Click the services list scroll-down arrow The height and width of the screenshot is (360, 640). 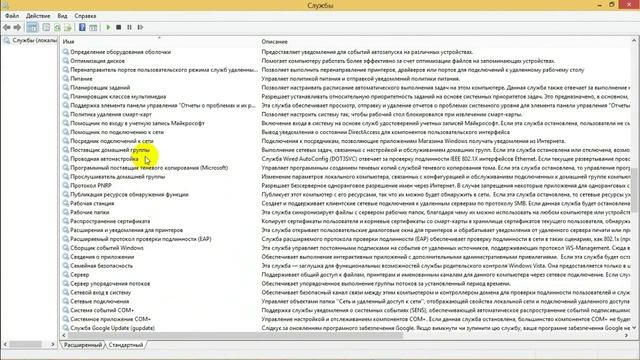click(634, 328)
